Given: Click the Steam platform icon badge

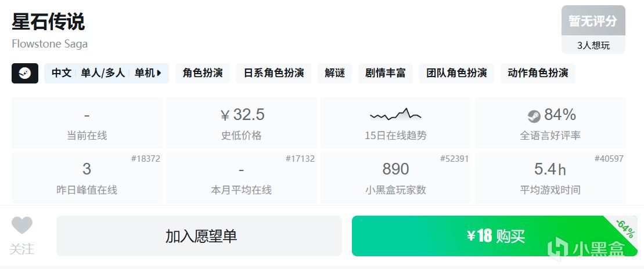Looking at the screenshot, I should click(25, 74).
